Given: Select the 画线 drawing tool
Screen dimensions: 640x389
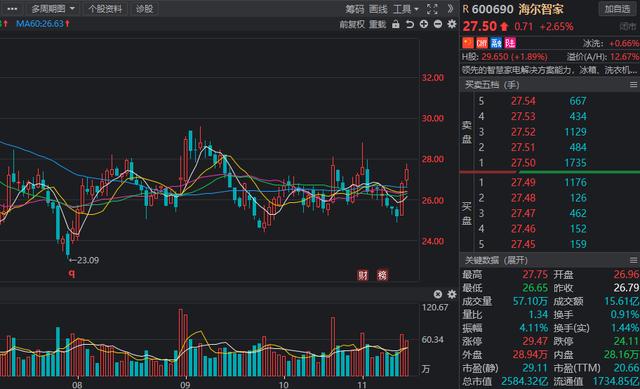Looking at the screenshot, I should coord(378,9).
